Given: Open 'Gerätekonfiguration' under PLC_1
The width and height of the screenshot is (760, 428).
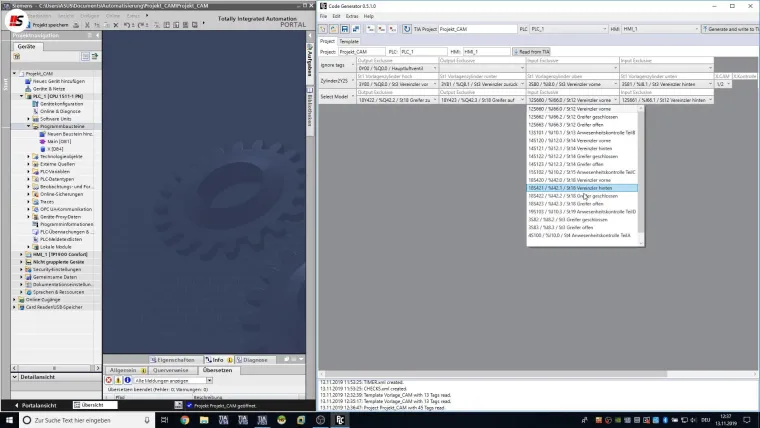Looking at the screenshot, I should tap(62, 103).
